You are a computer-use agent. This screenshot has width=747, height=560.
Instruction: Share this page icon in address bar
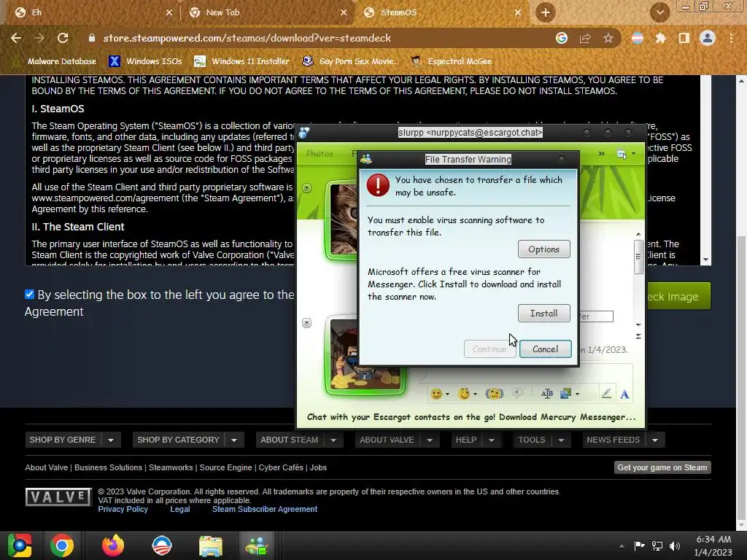[x=585, y=38]
